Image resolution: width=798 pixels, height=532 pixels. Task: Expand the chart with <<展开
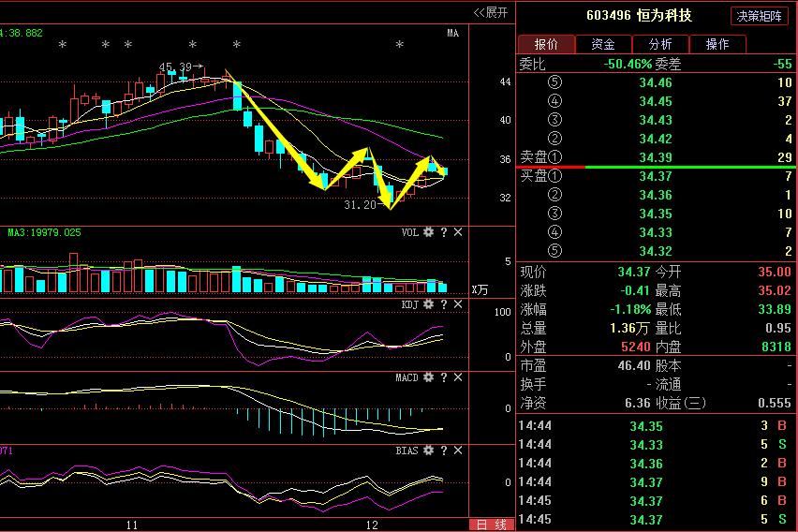point(490,12)
